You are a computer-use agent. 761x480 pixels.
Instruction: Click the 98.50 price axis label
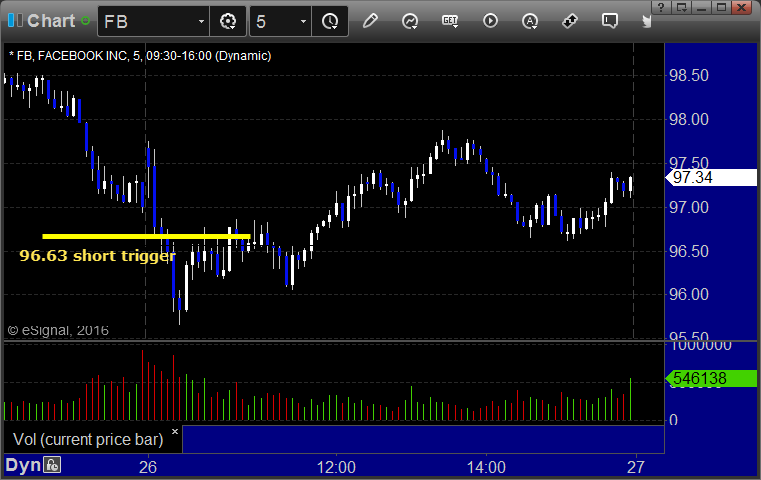click(x=689, y=76)
